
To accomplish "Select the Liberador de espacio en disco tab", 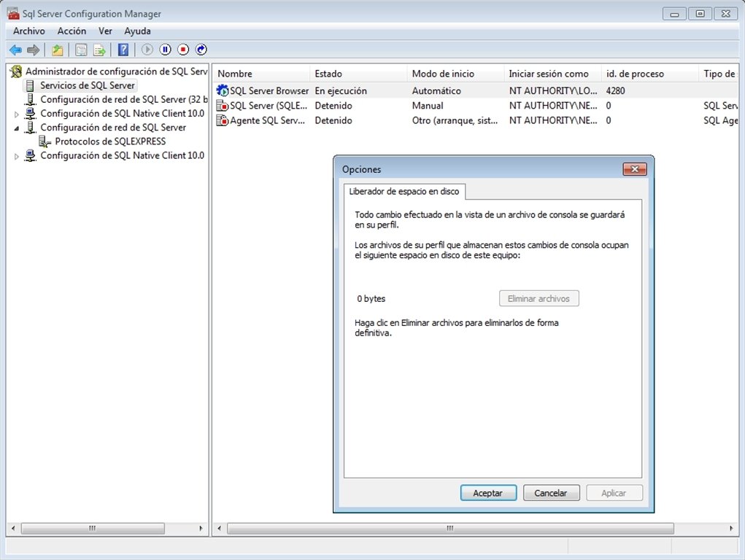I will click(404, 192).
